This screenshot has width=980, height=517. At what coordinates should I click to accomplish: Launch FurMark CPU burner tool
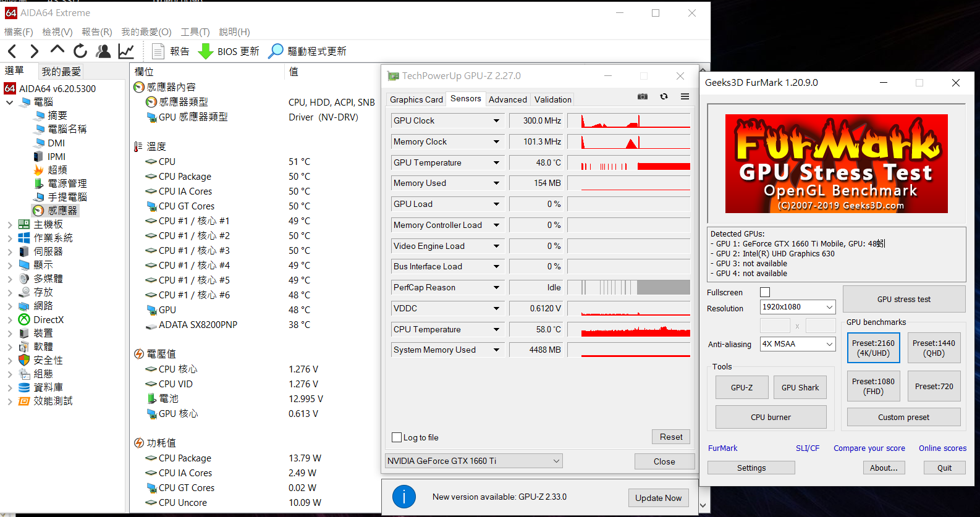(x=771, y=417)
